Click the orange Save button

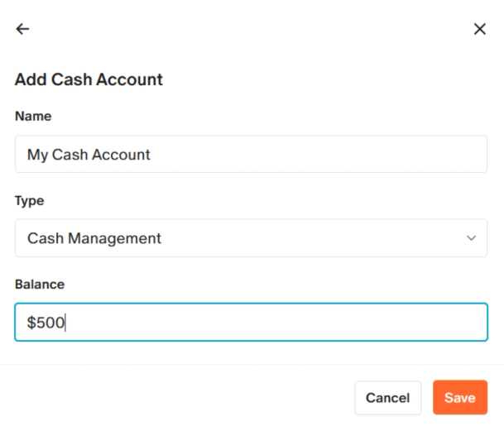[x=460, y=397]
